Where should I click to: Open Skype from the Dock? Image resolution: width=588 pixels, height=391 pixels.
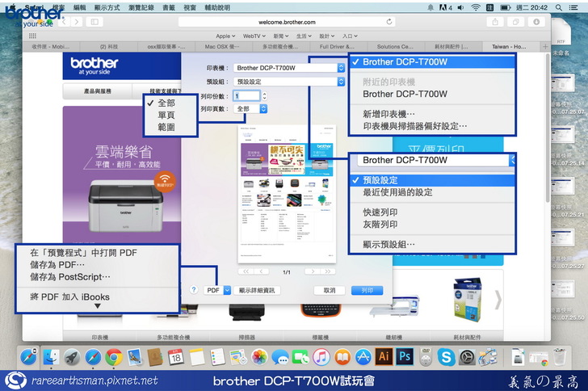tap(446, 357)
